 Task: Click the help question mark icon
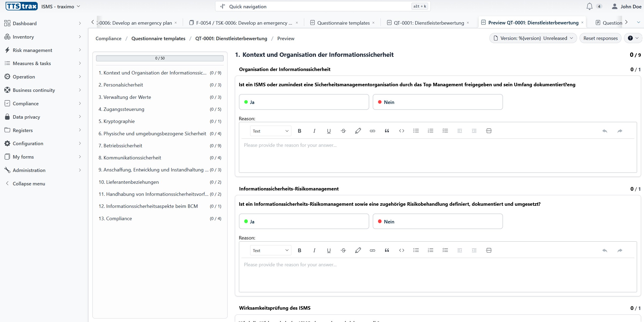630,38
